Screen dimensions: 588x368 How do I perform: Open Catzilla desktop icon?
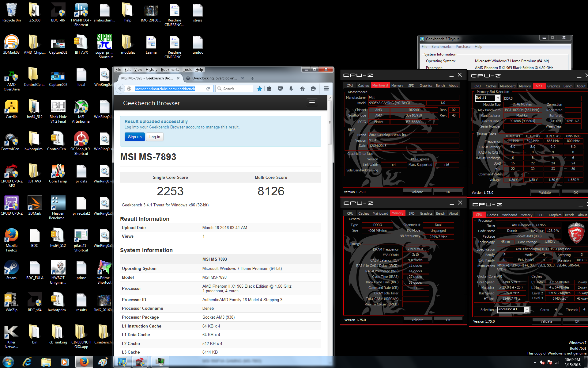(x=12, y=109)
